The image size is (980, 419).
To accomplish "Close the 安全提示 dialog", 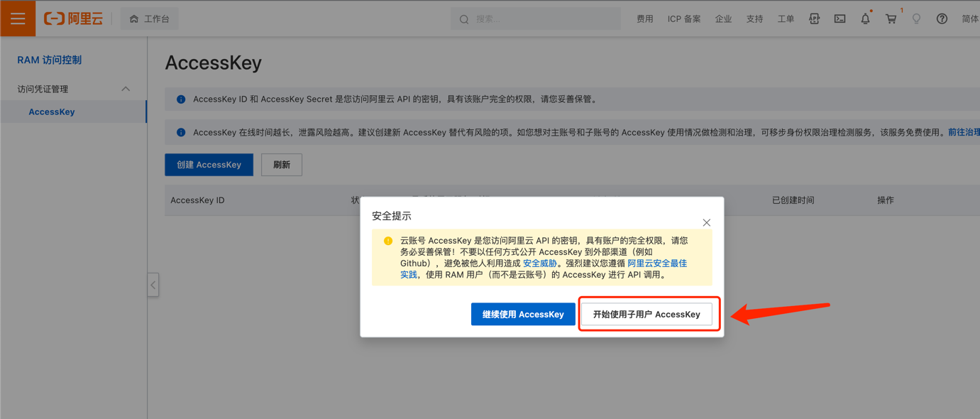I will [x=707, y=222].
